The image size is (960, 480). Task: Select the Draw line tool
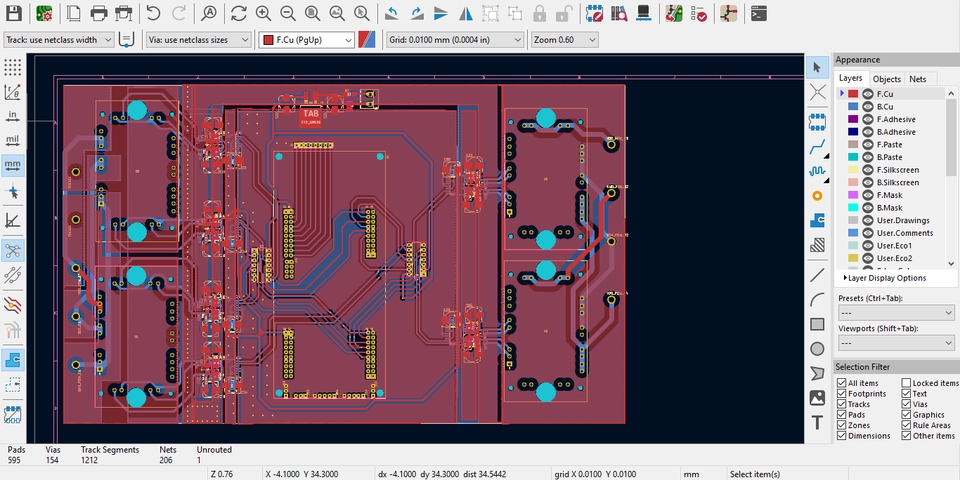817,276
